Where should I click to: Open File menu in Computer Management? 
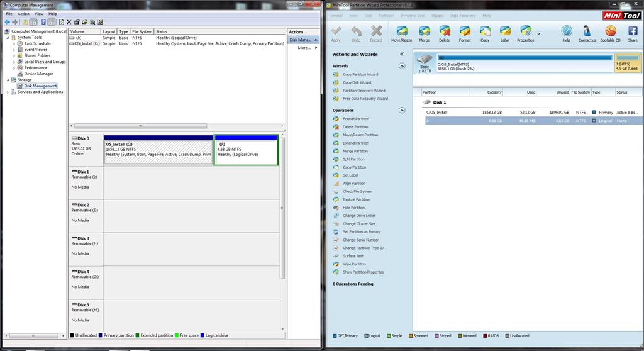(x=9, y=14)
